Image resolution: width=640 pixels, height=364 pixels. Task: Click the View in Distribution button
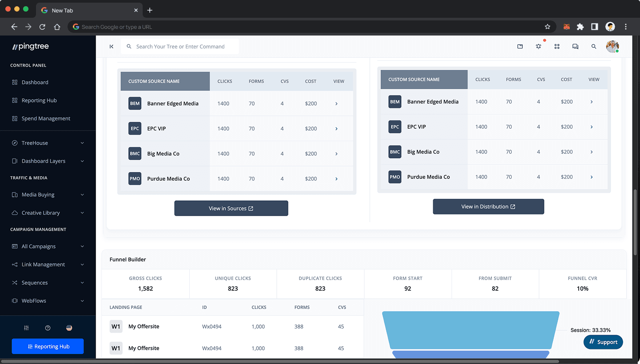(x=488, y=206)
